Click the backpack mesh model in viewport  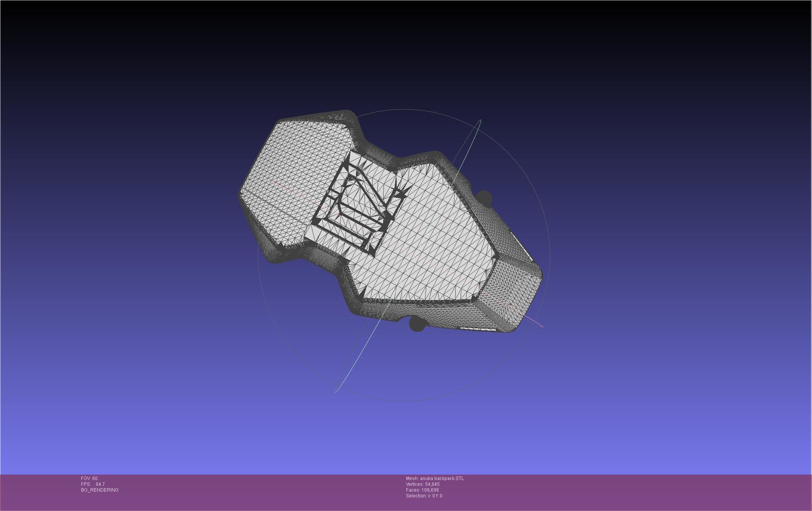(390, 221)
